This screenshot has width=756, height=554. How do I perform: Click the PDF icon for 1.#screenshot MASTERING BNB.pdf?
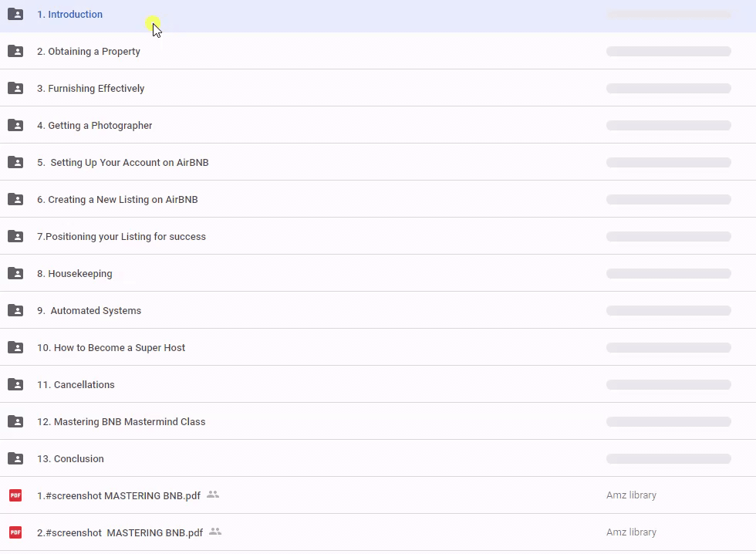pos(15,495)
